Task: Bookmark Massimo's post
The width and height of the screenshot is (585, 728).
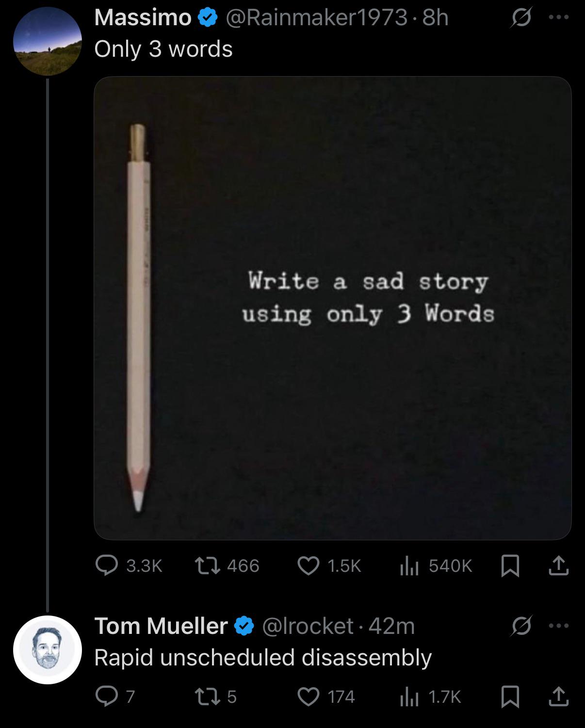Action: coord(510,566)
